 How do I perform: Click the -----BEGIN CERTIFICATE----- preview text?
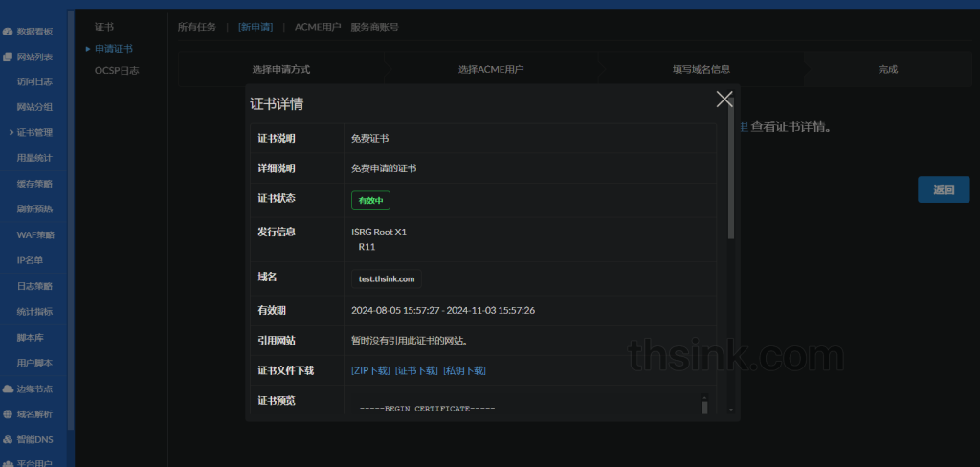pyautogui.click(x=428, y=409)
